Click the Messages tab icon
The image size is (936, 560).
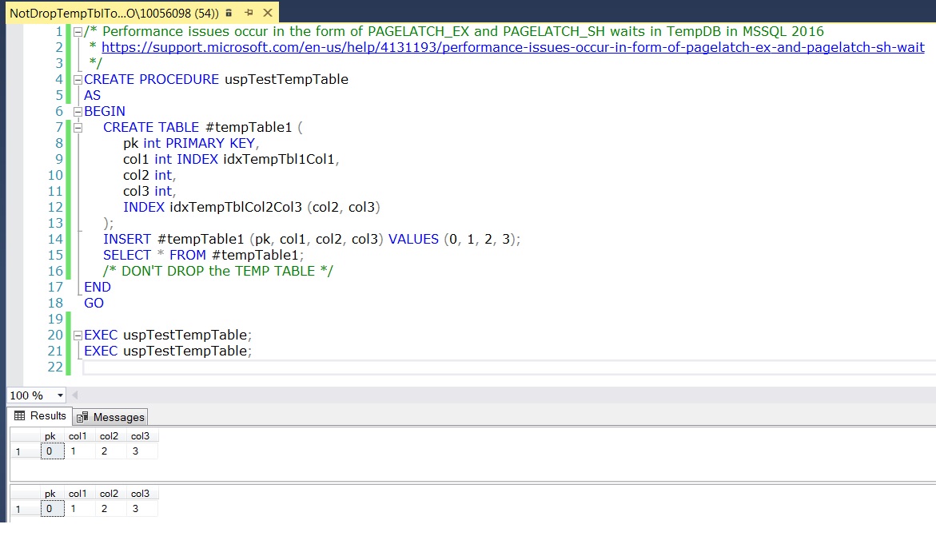[x=83, y=417]
